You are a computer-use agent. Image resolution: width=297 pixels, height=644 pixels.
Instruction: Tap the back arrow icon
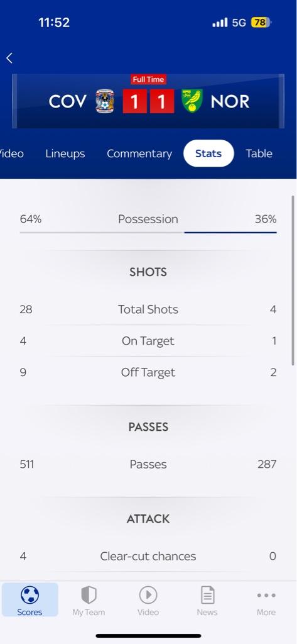(x=9, y=58)
